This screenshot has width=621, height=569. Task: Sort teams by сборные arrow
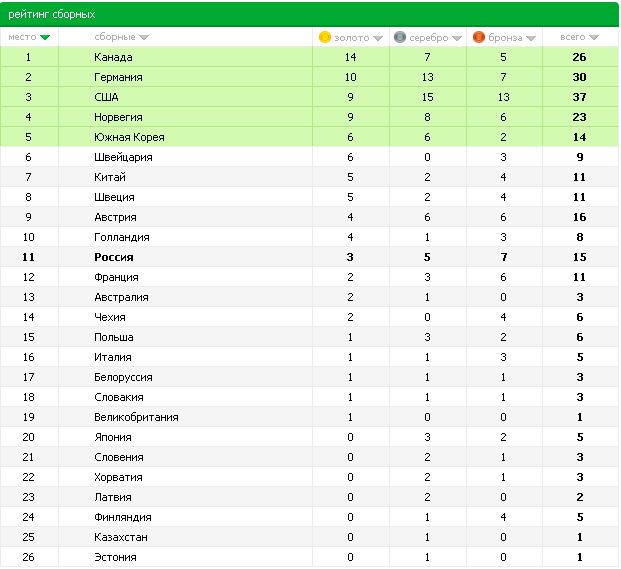click(x=144, y=37)
